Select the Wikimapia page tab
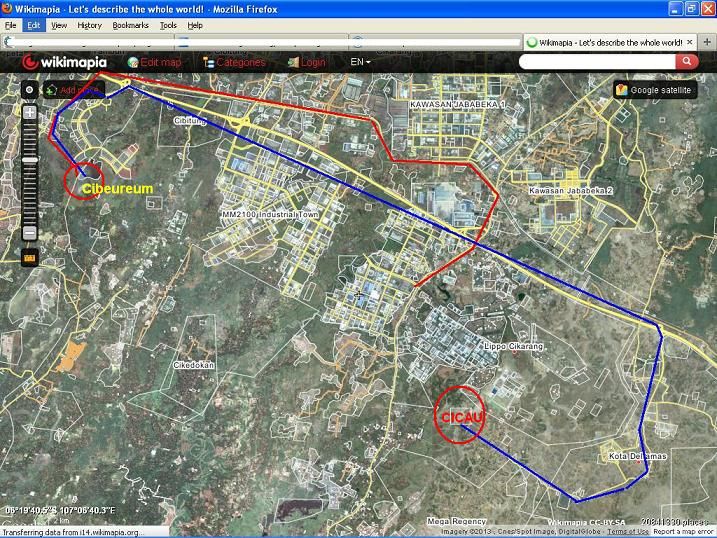 pyautogui.click(x=608, y=42)
